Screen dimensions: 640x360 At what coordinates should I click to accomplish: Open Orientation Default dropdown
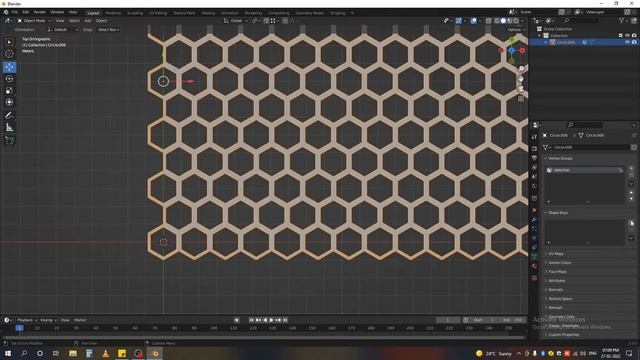click(62, 30)
